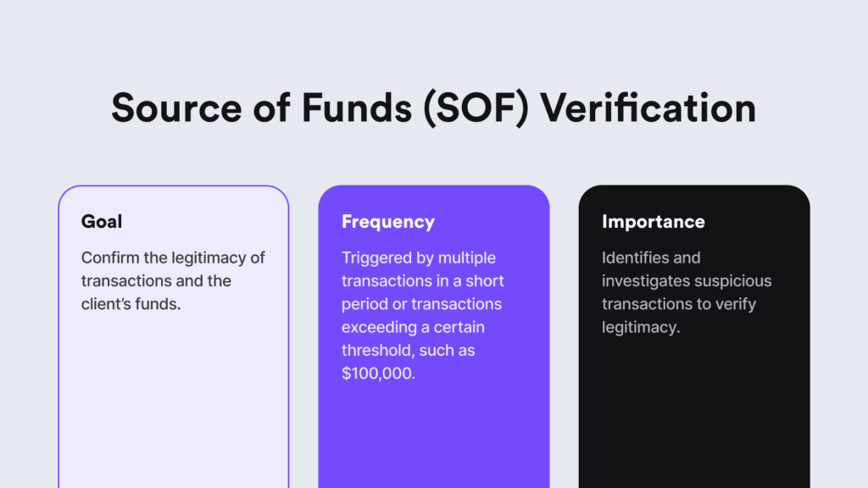Image resolution: width=868 pixels, height=488 pixels.
Task: Click empty lower area of black Importance card
Action: click(x=693, y=415)
